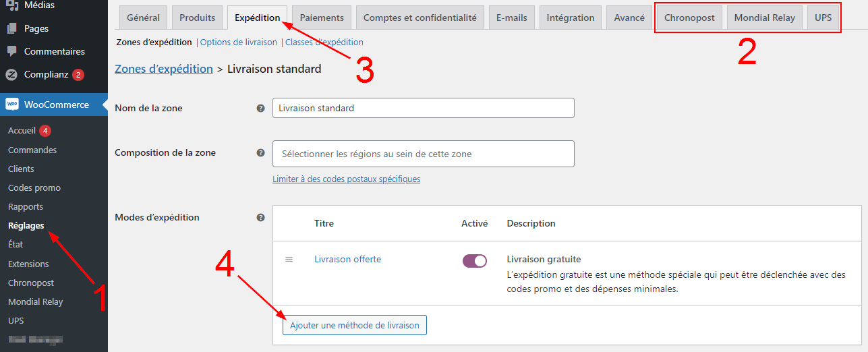This screenshot has height=352, width=868.
Task: Click help icon beside Modes d'expédition
Action: click(260, 218)
